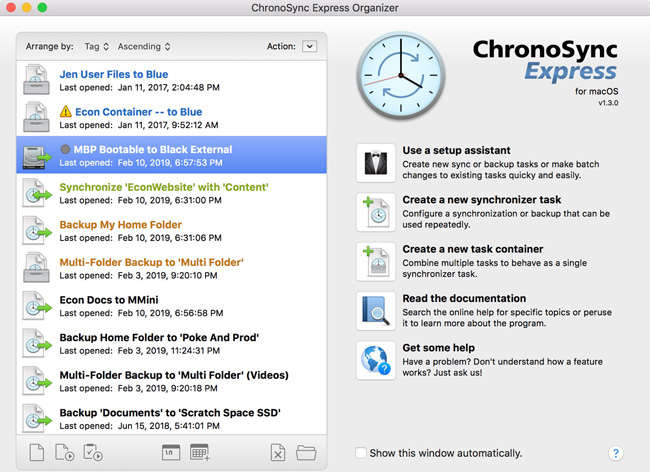The width and height of the screenshot is (650, 472).
Task: Click the setup assistant tuxedo icon
Action: point(376,163)
